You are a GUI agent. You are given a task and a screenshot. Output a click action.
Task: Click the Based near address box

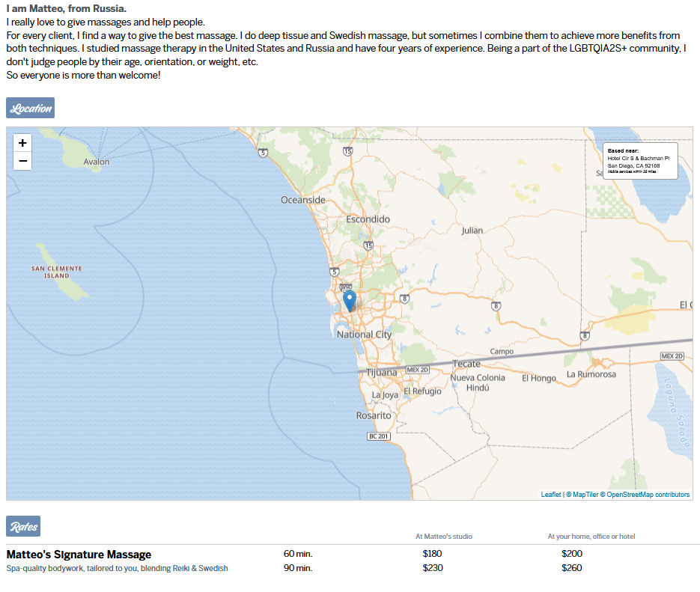[639, 161]
